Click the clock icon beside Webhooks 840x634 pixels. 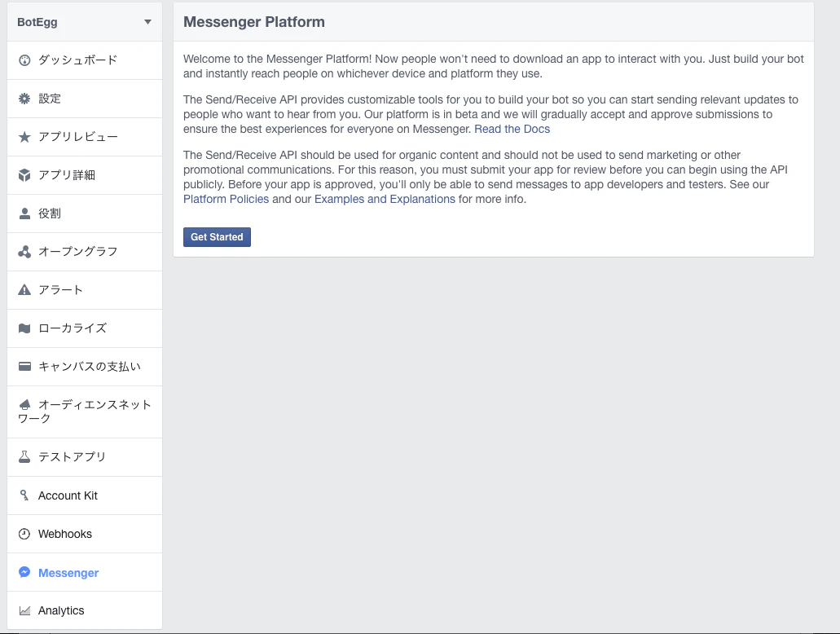[24, 534]
